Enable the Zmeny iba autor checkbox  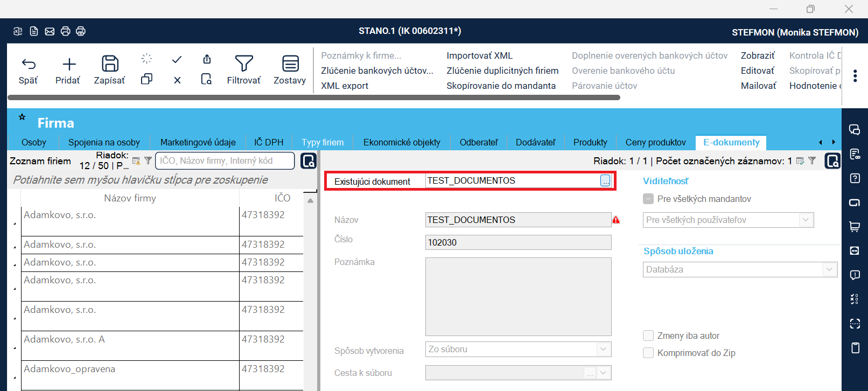click(x=648, y=336)
